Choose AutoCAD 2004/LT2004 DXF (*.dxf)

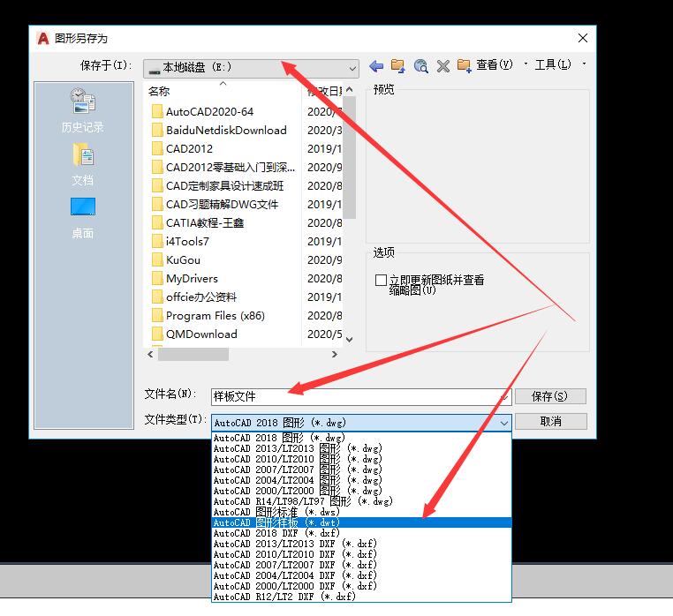tap(361, 575)
